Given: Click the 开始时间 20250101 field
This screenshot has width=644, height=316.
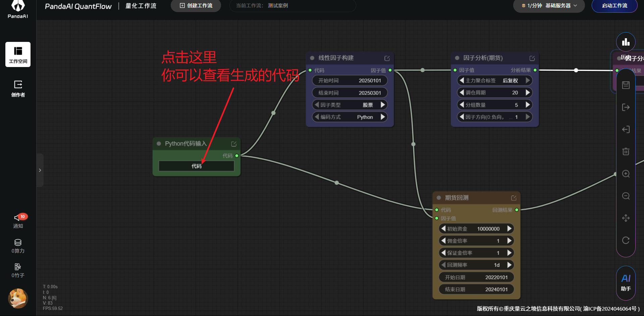Looking at the screenshot, I should click(350, 80).
